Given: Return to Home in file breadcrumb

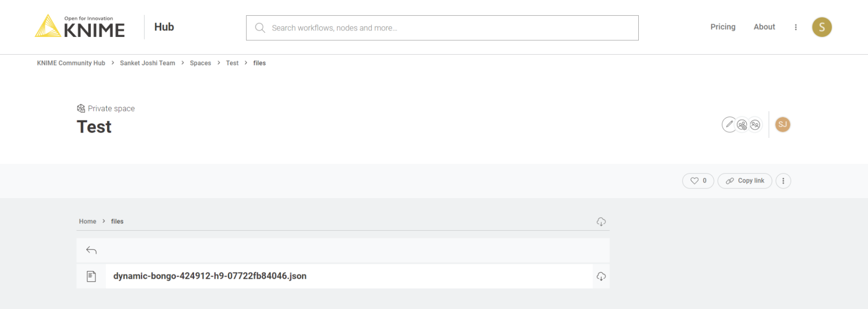Looking at the screenshot, I should click(x=87, y=221).
